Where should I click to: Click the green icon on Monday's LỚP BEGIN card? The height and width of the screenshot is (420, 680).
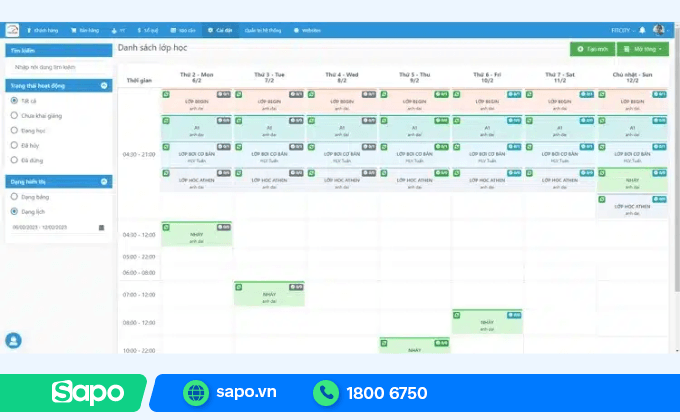pos(166,94)
